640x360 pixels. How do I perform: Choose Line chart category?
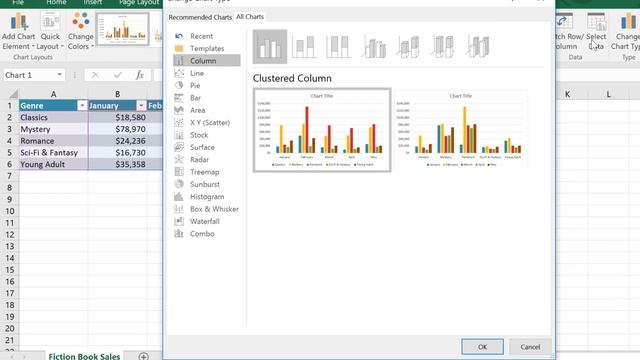(207, 73)
